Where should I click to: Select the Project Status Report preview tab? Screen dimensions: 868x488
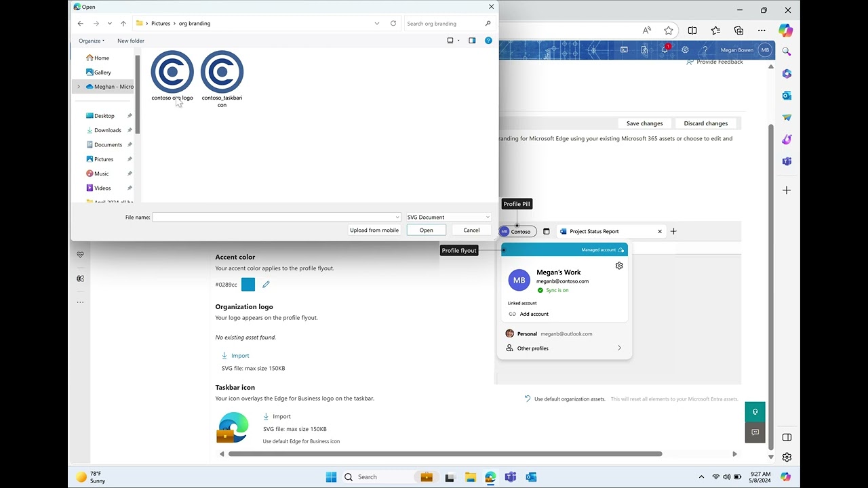[x=610, y=231]
